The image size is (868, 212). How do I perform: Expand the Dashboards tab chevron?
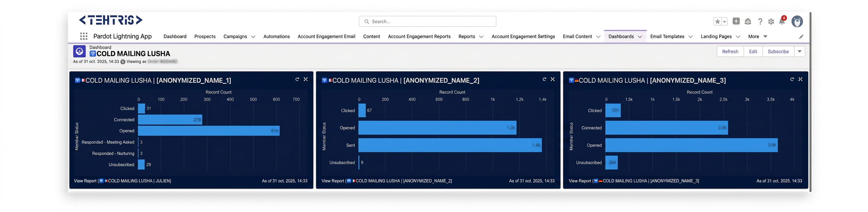[640, 36]
